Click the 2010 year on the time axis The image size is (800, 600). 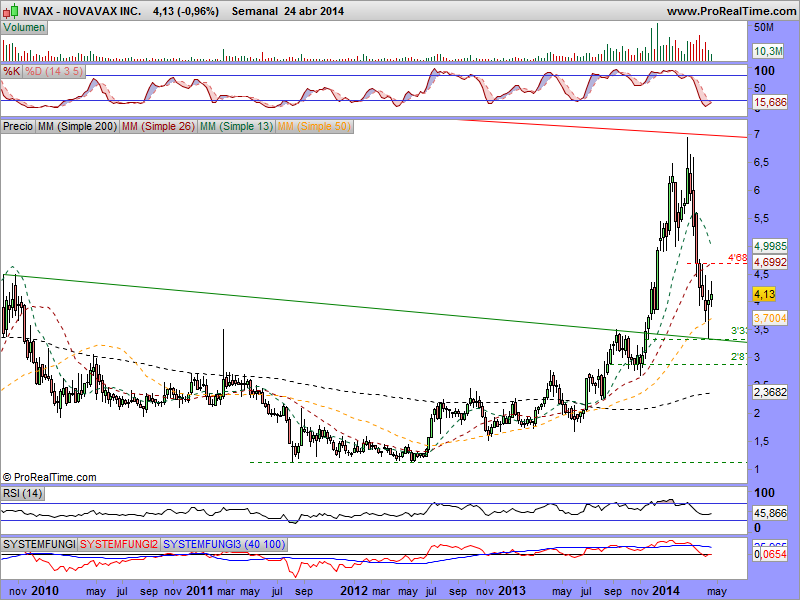(45, 591)
